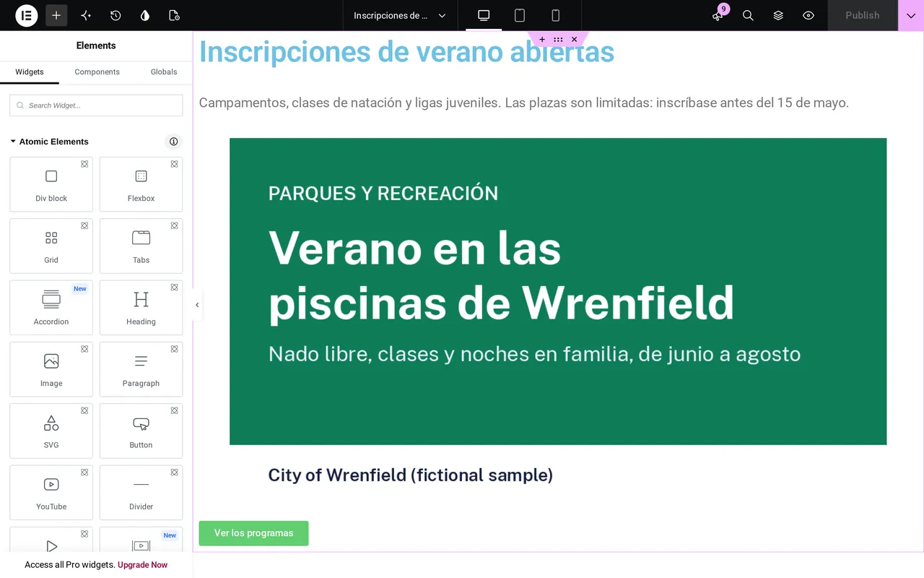Open the Structure layers icon

tap(778, 15)
